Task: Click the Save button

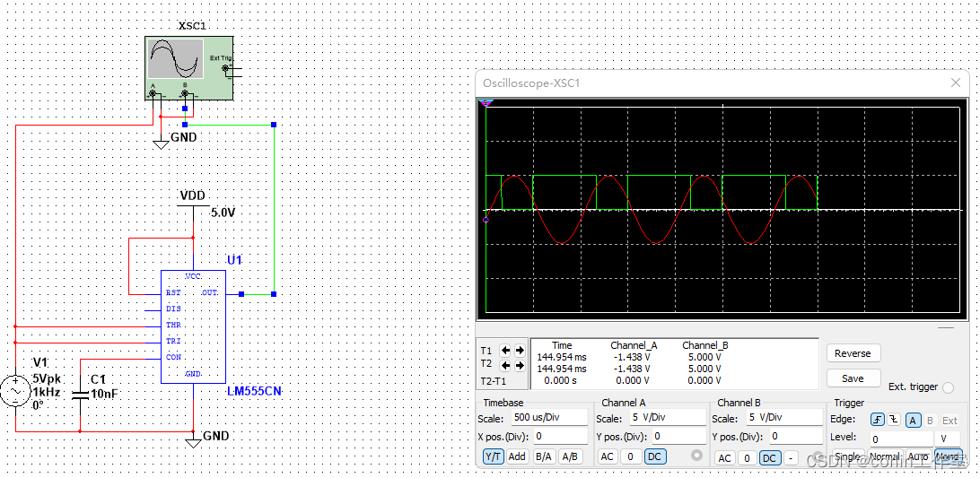Action: point(853,378)
